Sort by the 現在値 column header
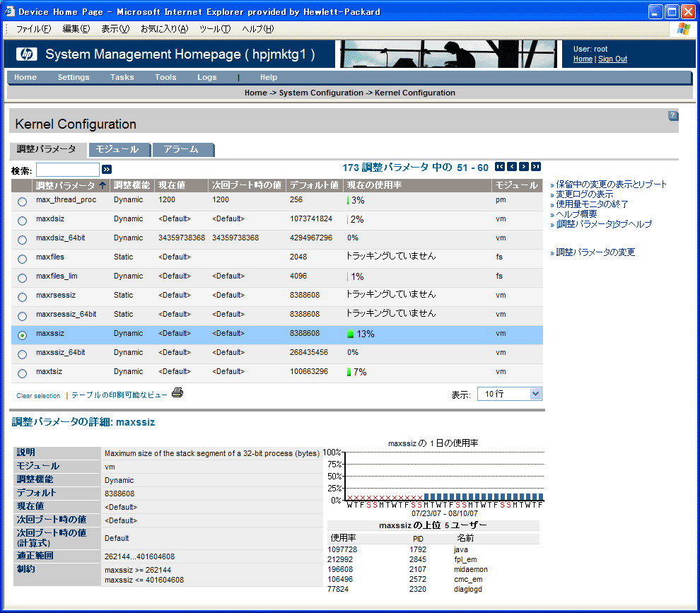 pos(172,185)
